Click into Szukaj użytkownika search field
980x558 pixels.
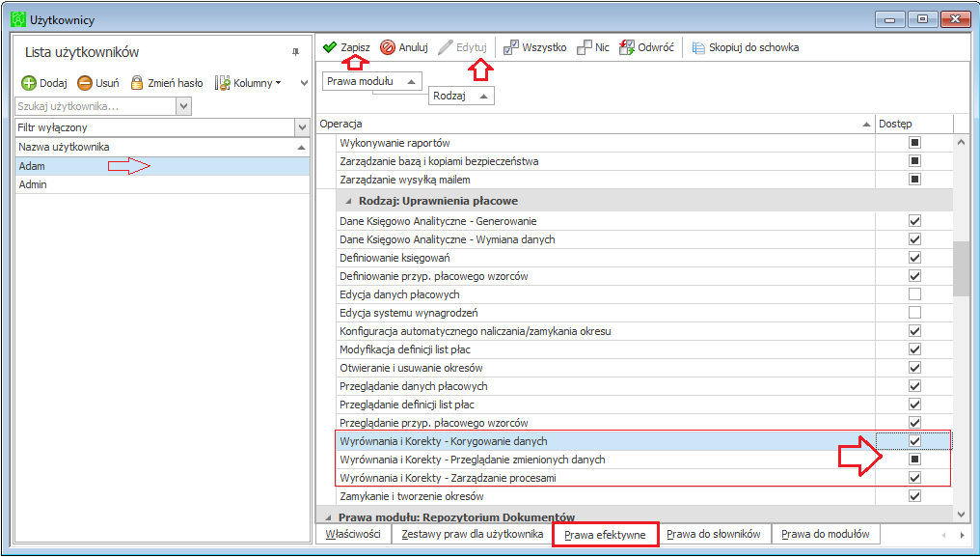(96, 106)
